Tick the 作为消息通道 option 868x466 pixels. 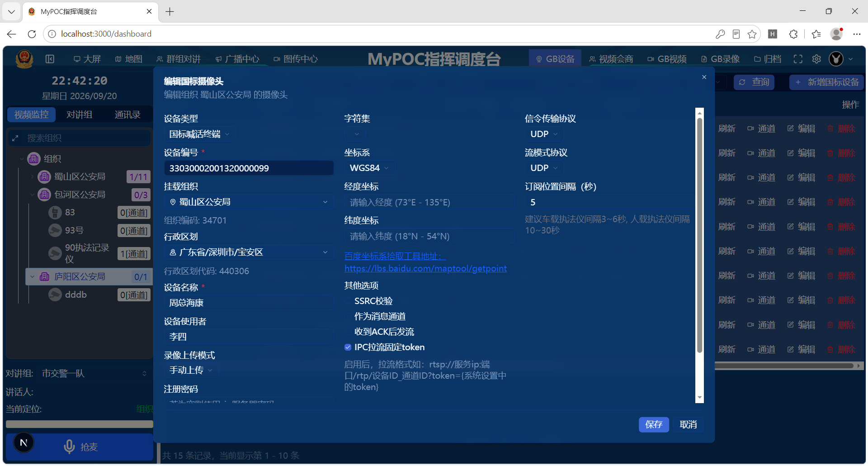pyautogui.click(x=348, y=317)
